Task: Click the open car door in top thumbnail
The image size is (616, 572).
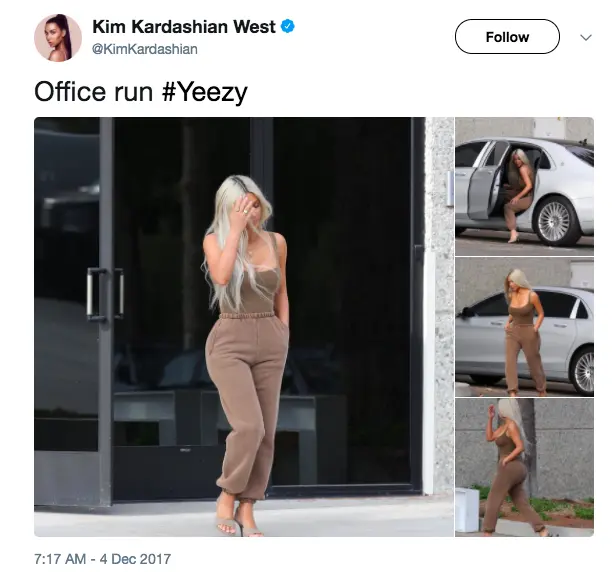Action: coord(483,185)
